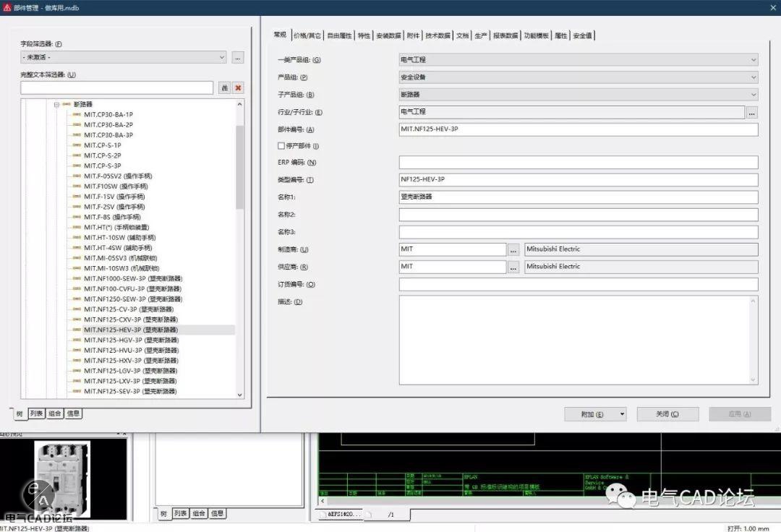The image size is (781, 532).
Task: Switch to the 文档 tab
Action: [463, 35]
